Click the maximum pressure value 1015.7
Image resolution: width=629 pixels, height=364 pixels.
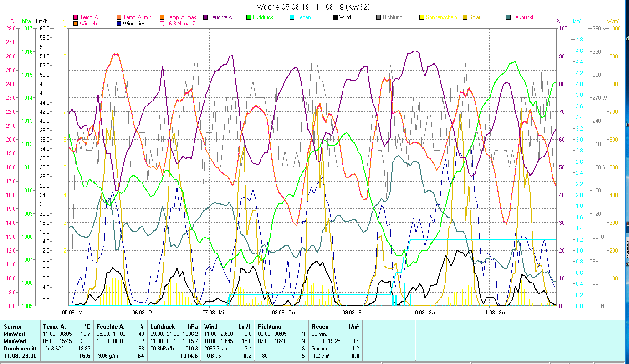click(x=189, y=341)
